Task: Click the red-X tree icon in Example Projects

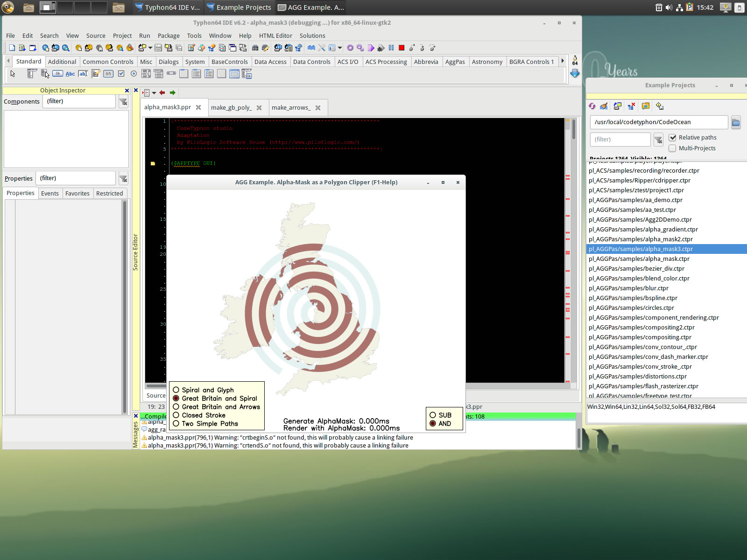Action: 631,106
